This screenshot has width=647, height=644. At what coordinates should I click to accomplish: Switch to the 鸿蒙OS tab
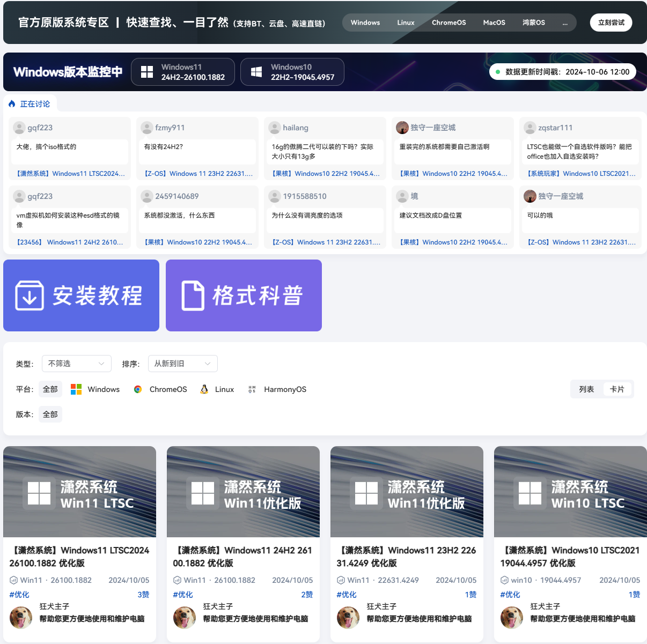[533, 23]
